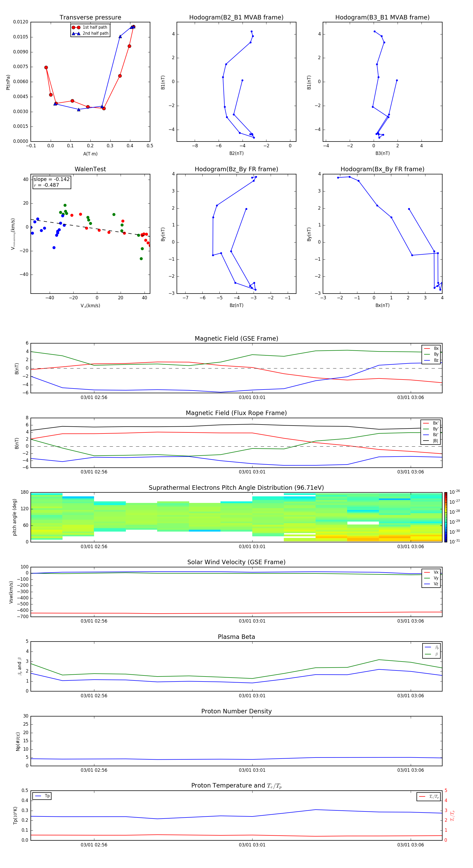Select Bx in the GSE magnetic field legend
473x868 pixels.
(431, 349)
